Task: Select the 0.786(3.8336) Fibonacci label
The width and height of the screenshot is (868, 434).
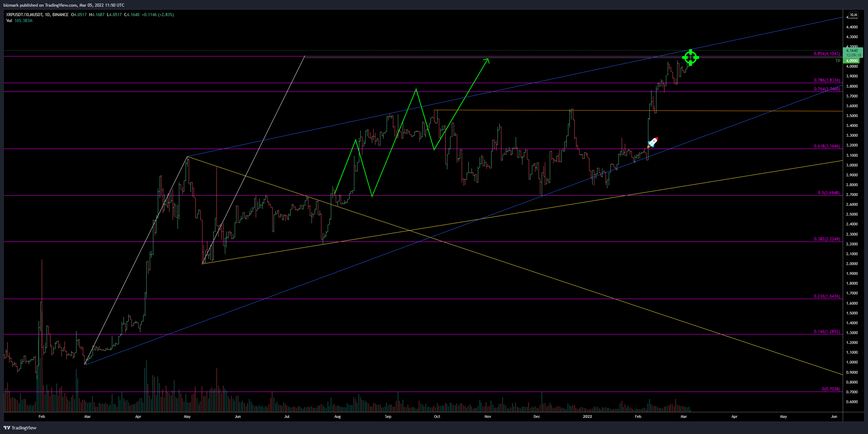Action: 827,80
